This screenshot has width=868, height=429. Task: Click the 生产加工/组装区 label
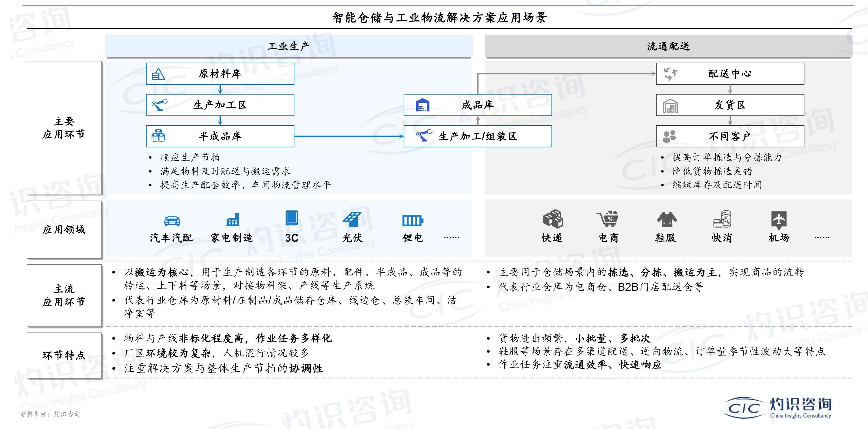coord(478,136)
